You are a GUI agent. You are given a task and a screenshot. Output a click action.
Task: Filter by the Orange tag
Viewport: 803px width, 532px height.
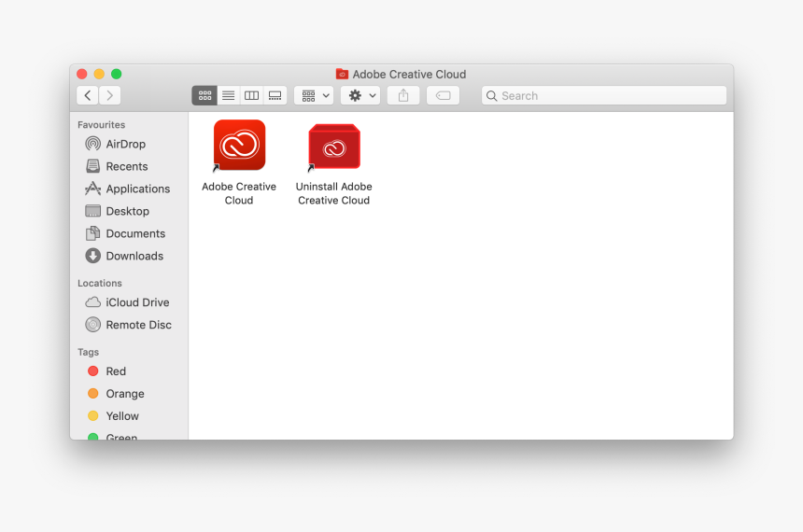click(x=124, y=394)
